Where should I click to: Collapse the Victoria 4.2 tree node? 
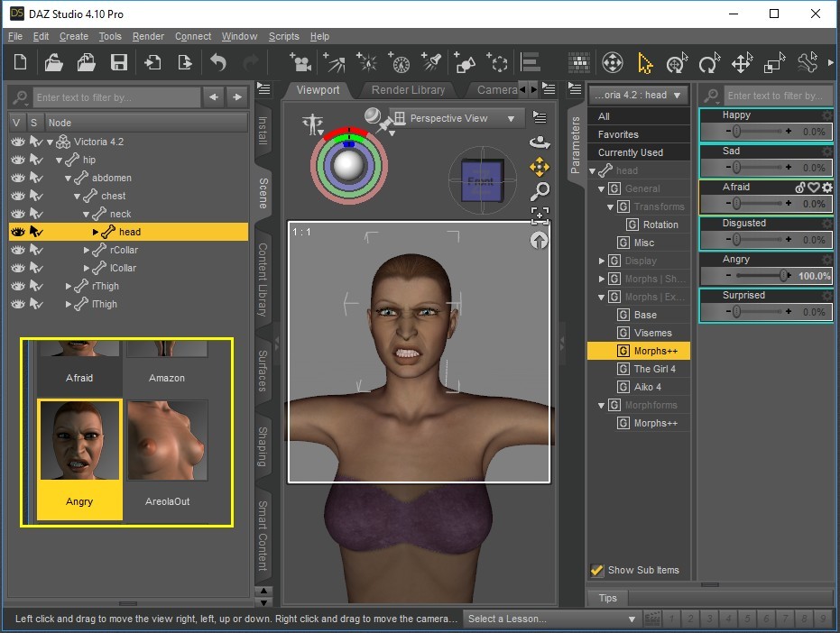tap(50, 142)
